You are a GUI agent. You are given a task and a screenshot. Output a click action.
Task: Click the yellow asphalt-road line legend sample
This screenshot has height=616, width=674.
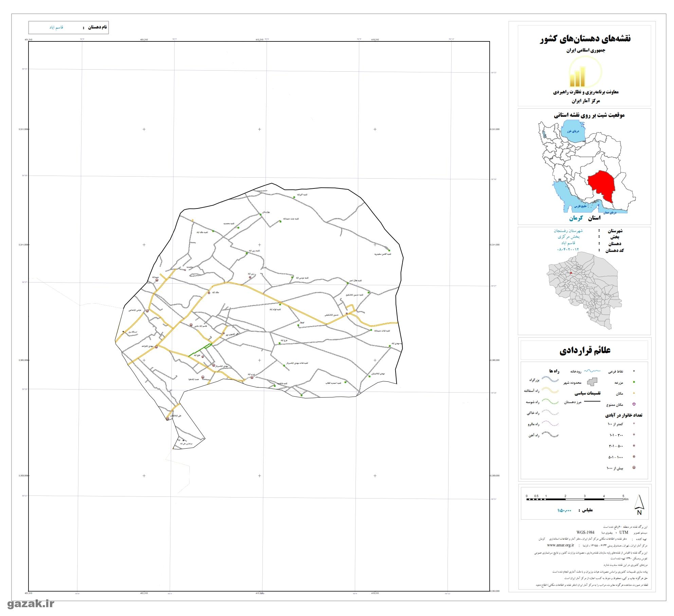(x=550, y=391)
